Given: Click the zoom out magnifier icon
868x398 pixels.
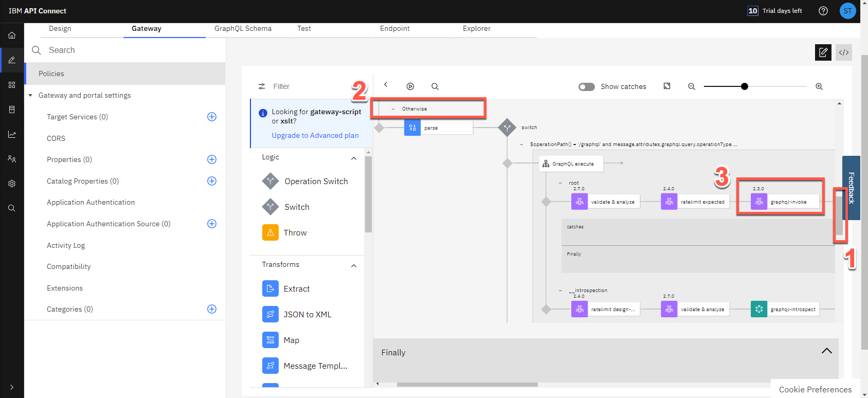Looking at the screenshot, I should 692,86.
